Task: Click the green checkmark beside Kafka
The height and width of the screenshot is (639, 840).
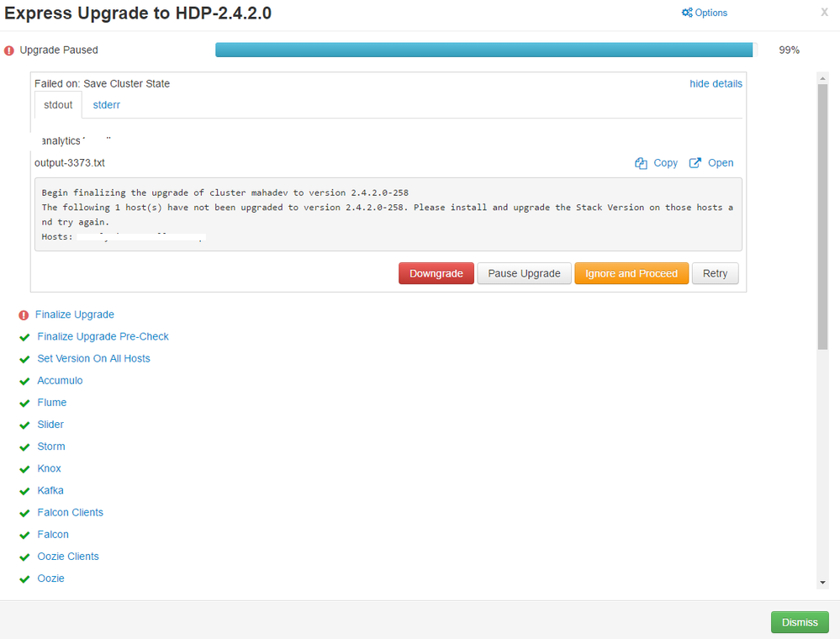Action: pos(24,490)
